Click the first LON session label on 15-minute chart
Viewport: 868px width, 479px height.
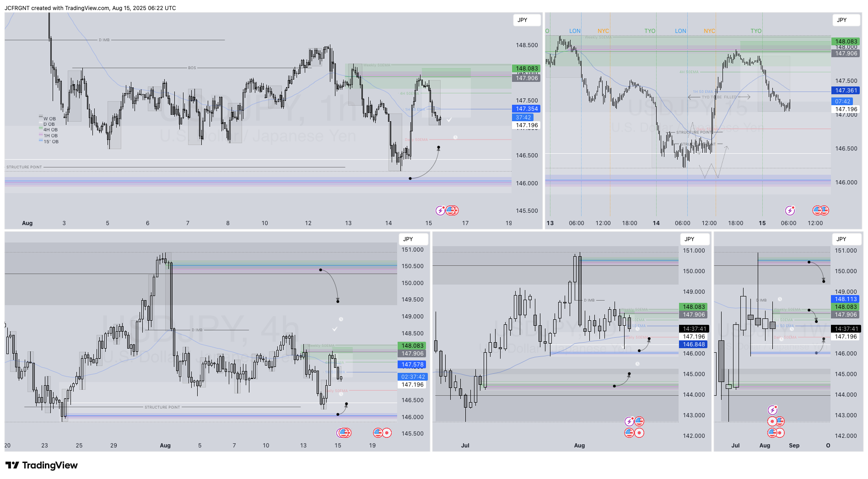pos(575,31)
